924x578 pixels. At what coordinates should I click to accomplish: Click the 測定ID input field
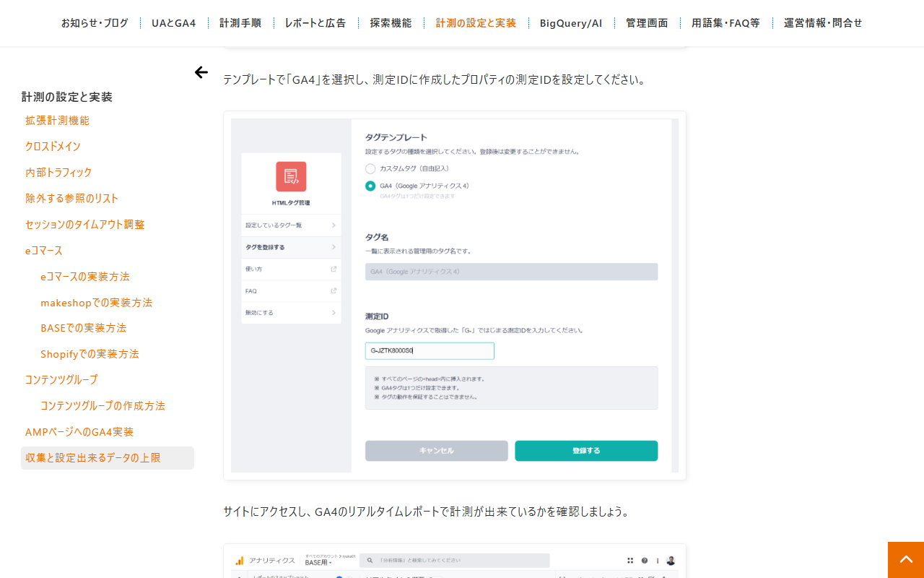coord(430,351)
